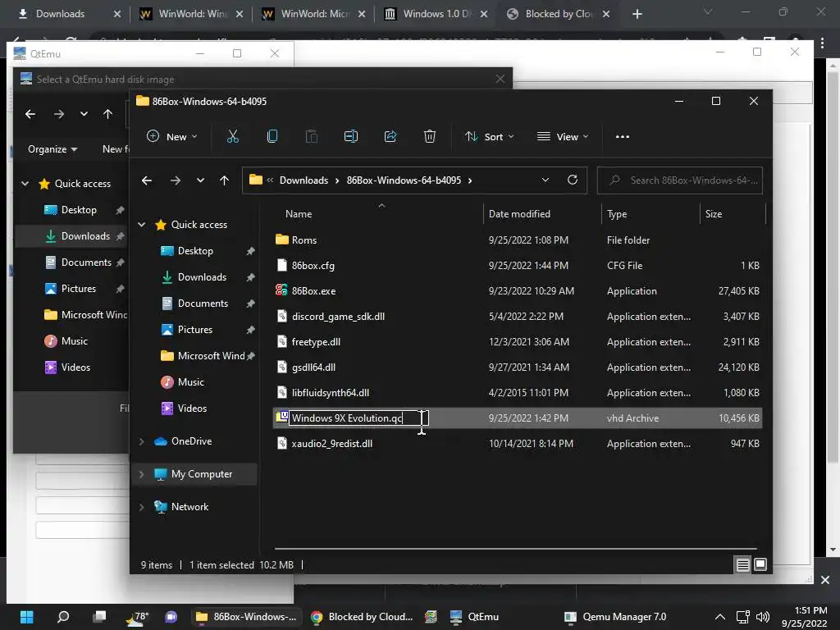This screenshot has width=840, height=630.
Task: Open Qemu Manager 7.0 from taskbar
Action: tap(615, 617)
